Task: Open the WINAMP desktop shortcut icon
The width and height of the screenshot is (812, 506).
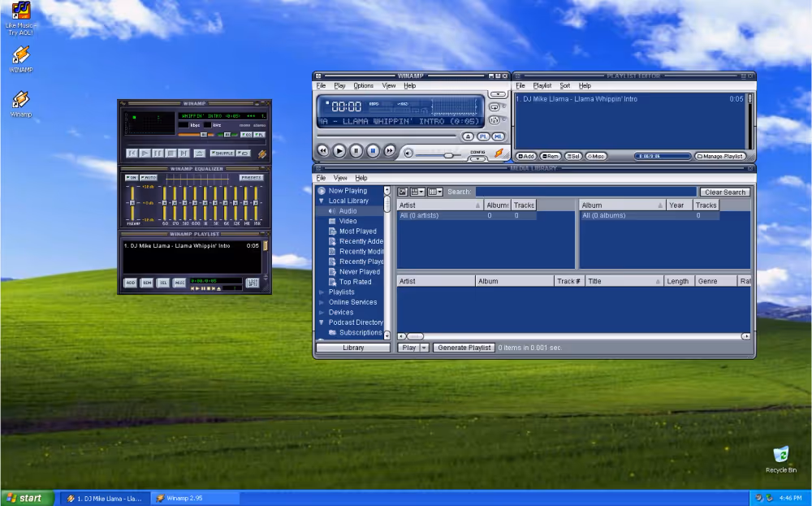Action: click(21, 56)
